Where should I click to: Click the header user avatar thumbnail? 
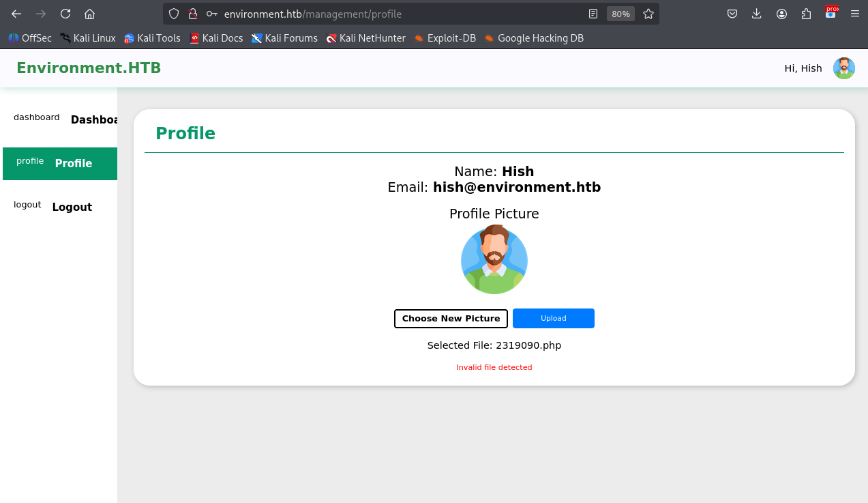point(844,68)
